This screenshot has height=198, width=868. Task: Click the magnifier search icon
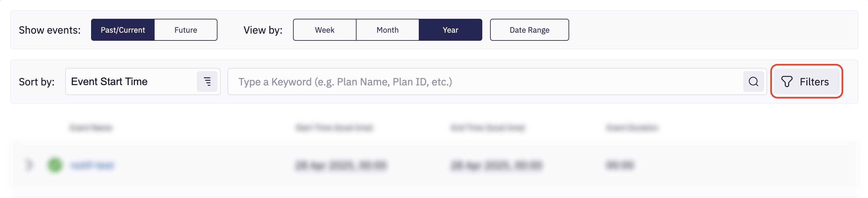pos(753,82)
